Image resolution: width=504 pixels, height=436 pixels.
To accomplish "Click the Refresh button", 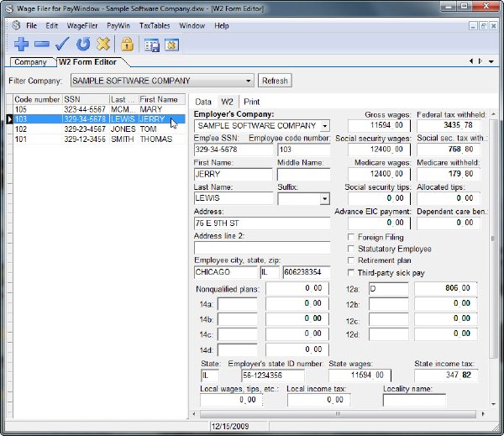I will click(275, 81).
